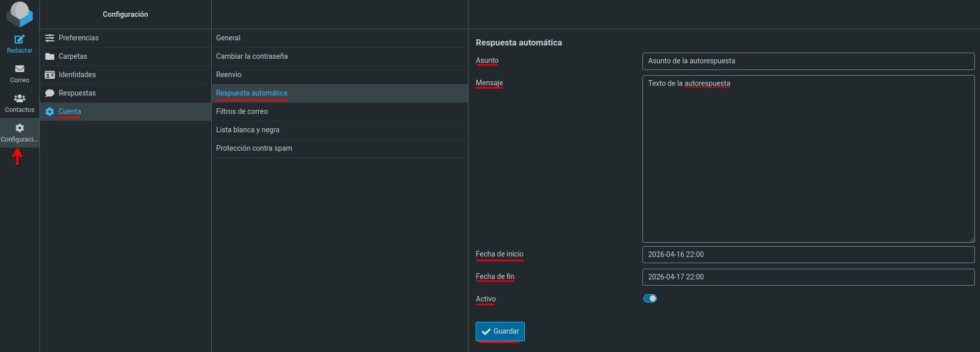This screenshot has width=980, height=352.
Task: Click the Identidades card icon
Action: tap(50, 75)
